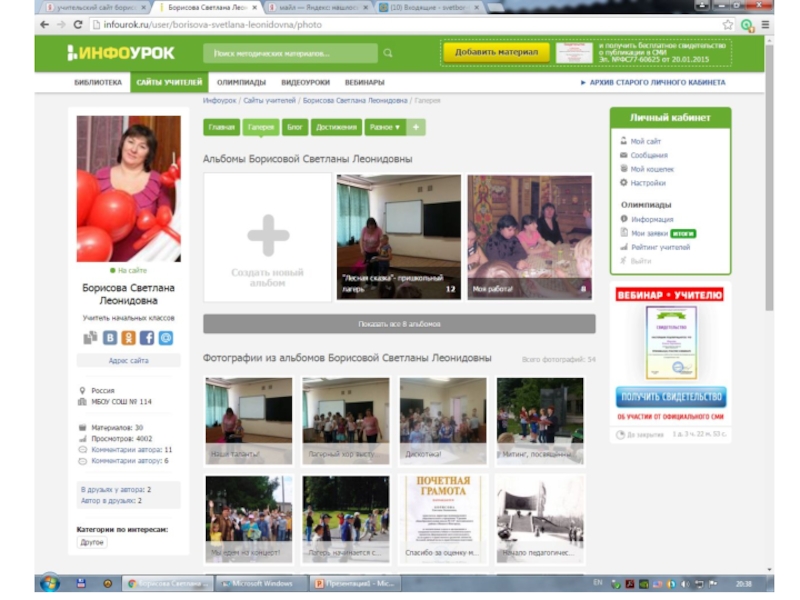Share via Facebook icon
800x600 pixels.
click(x=147, y=338)
